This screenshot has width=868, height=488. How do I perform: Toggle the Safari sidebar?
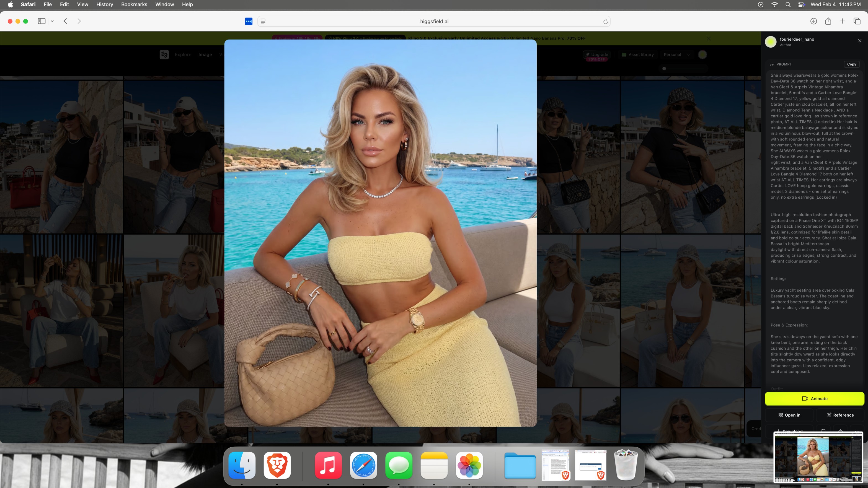pyautogui.click(x=42, y=21)
